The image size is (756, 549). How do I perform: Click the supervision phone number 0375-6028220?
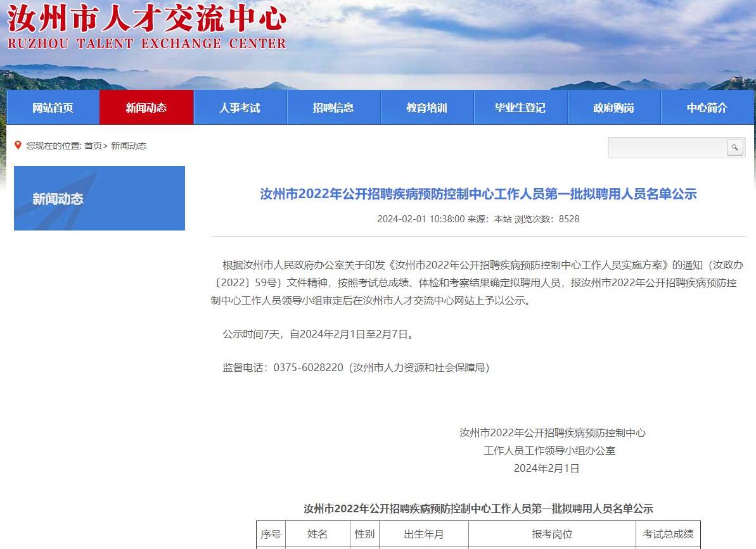308,367
